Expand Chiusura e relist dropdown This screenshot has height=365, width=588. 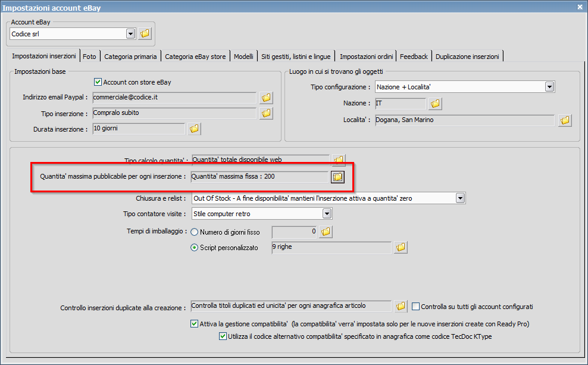(460, 198)
